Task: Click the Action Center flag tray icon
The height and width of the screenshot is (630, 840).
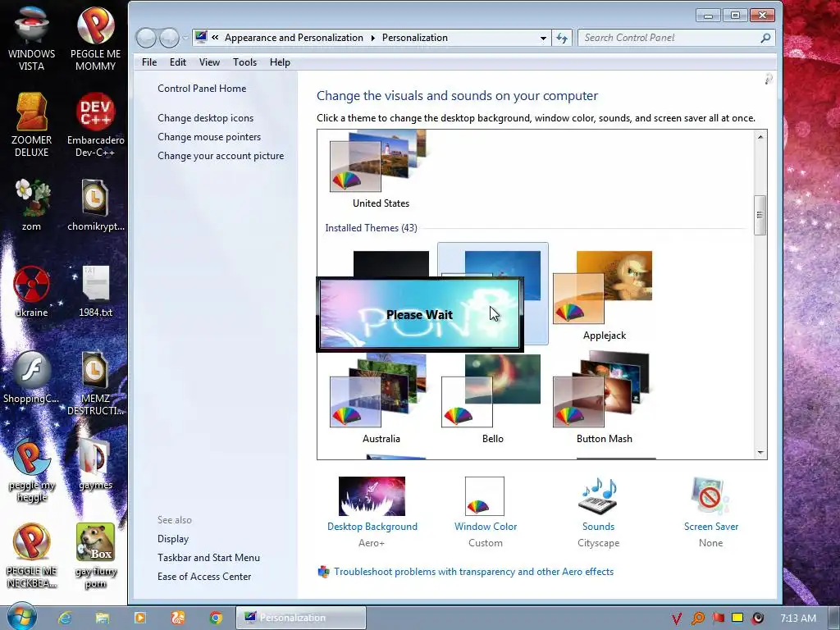Action: coord(718,619)
